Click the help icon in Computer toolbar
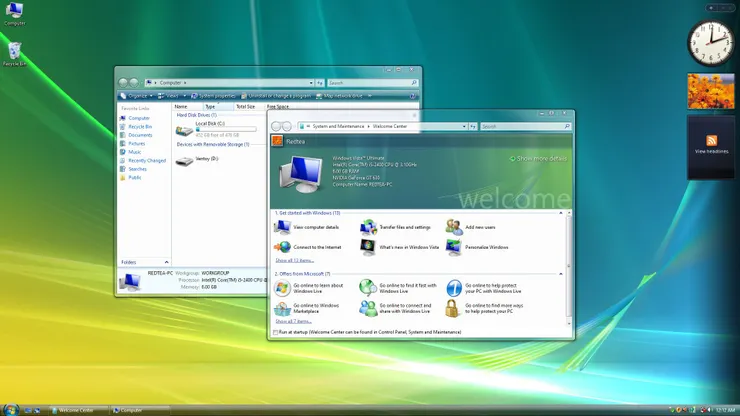This screenshot has width=740, height=416. click(413, 96)
